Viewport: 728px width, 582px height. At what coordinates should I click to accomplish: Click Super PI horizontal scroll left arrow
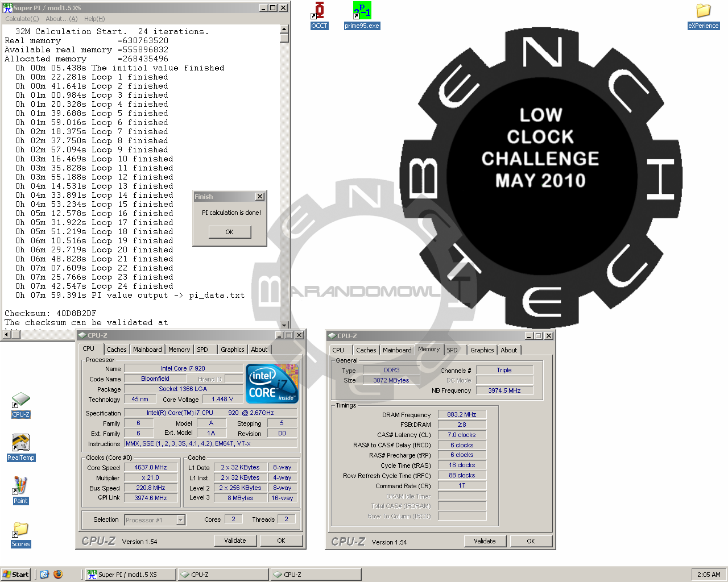click(x=7, y=335)
